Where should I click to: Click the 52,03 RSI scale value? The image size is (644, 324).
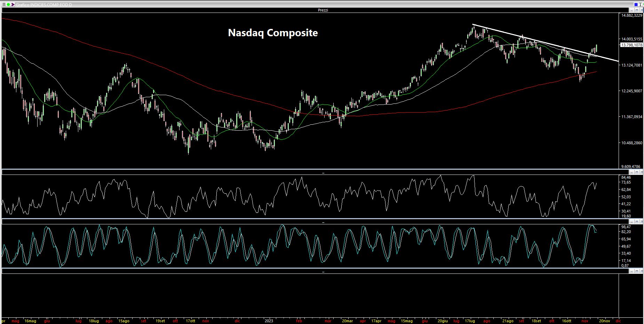click(x=626, y=197)
